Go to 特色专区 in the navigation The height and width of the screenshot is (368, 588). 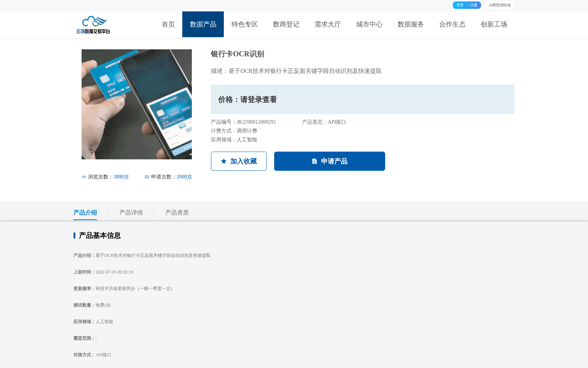coord(245,24)
